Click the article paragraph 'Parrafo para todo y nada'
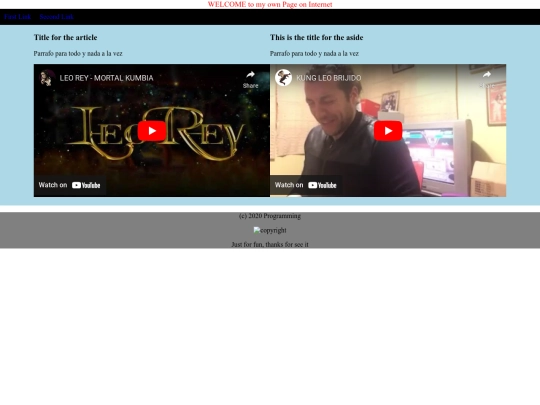The image size is (540, 405). (78, 53)
